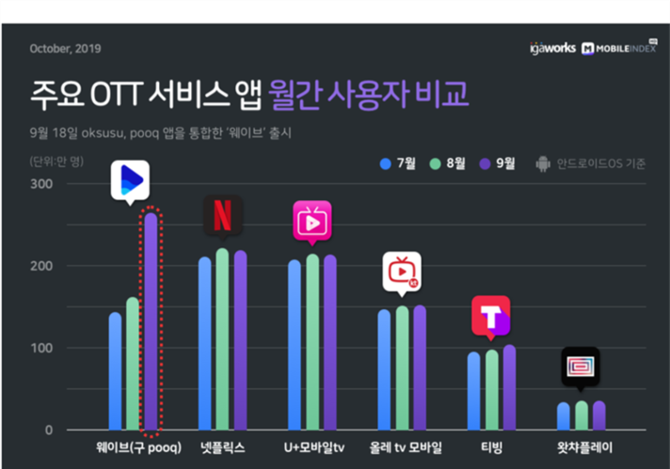Click the 올레 tv 모바일 August green bar
The width and height of the screenshot is (670, 469).
point(402,368)
